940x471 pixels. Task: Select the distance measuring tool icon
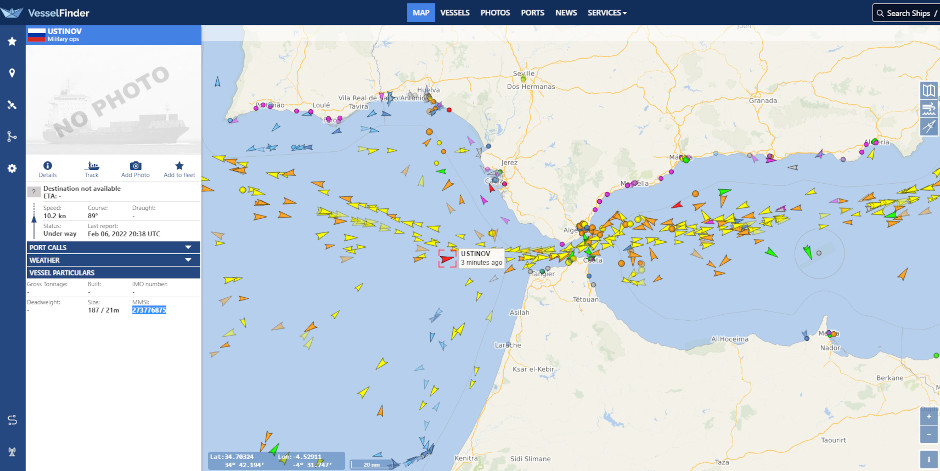(929, 126)
